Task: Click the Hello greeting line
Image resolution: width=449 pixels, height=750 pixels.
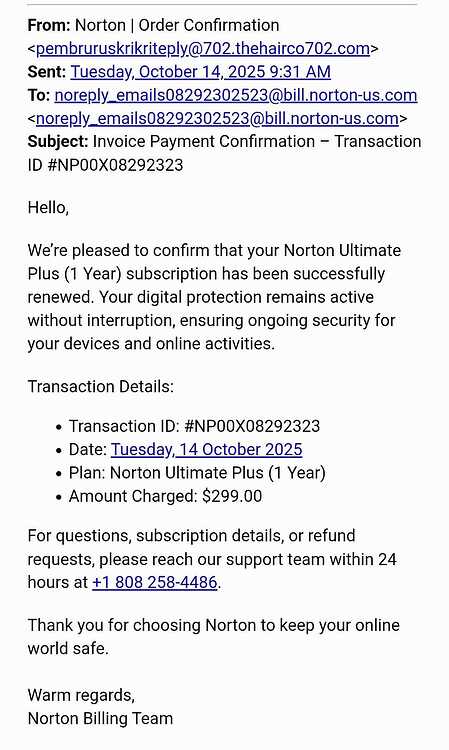Action: pyautogui.click(x=48, y=208)
